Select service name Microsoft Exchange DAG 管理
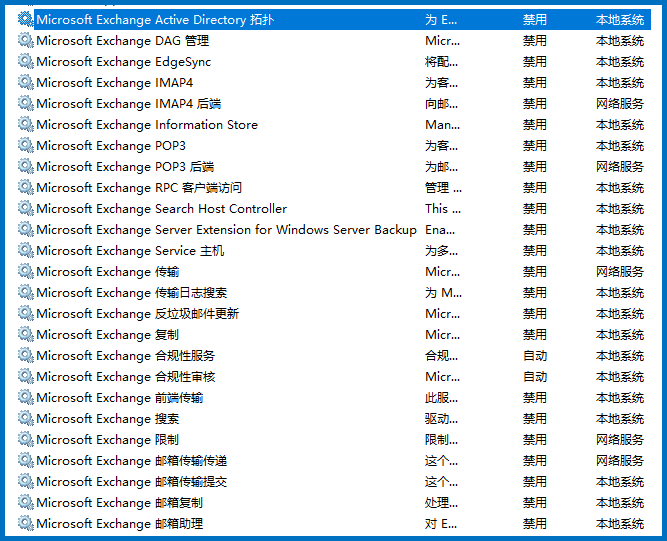This screenshot has width=667, height=541. click(123, 40)
